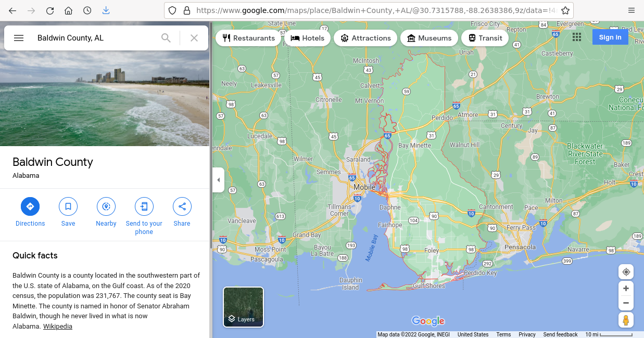Screen dimensions: 644x338
Task: Click the Directions icon button
Action: [30, 206]
